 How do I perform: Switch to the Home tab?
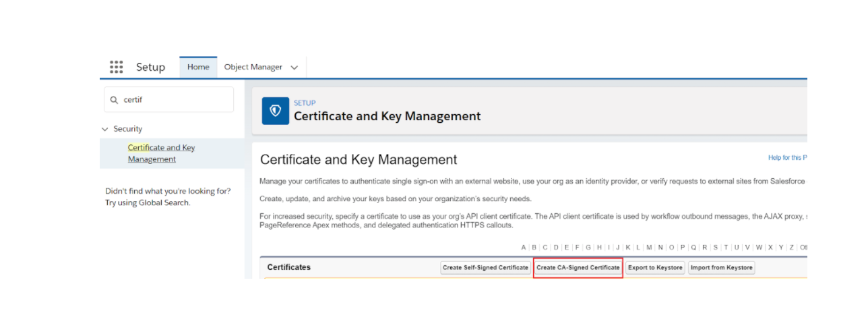(x=198, y=67)
